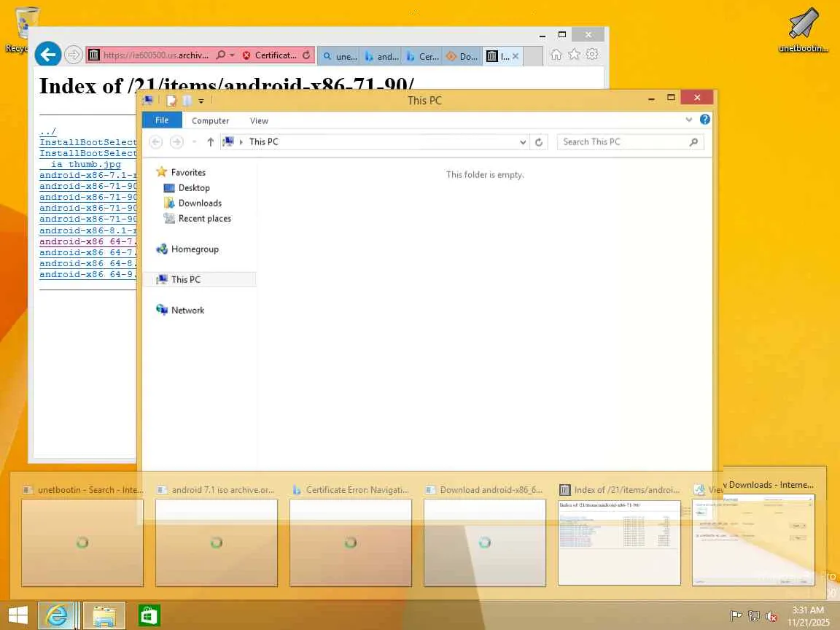Screen dimensions: 840x630
Task: Refresh the This PC folder view
Action: click(539, 142)
